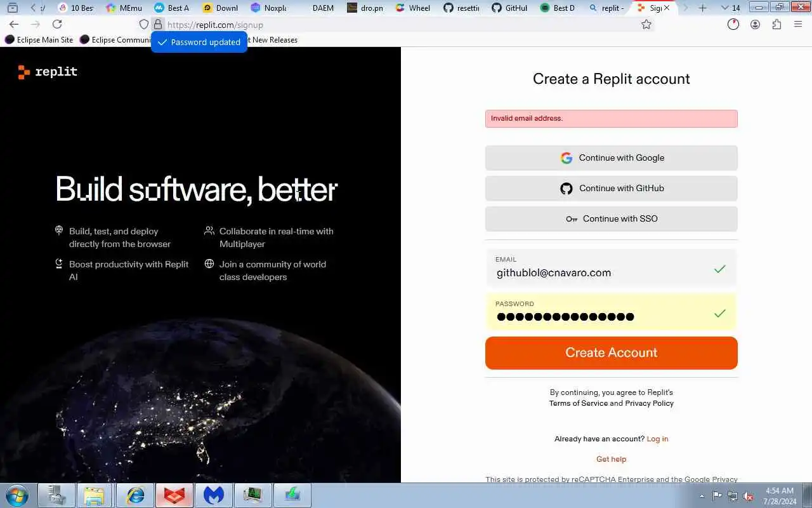812x508 pixels.
Task: Open a new tab with the plus button
Action: coord(702,8)
